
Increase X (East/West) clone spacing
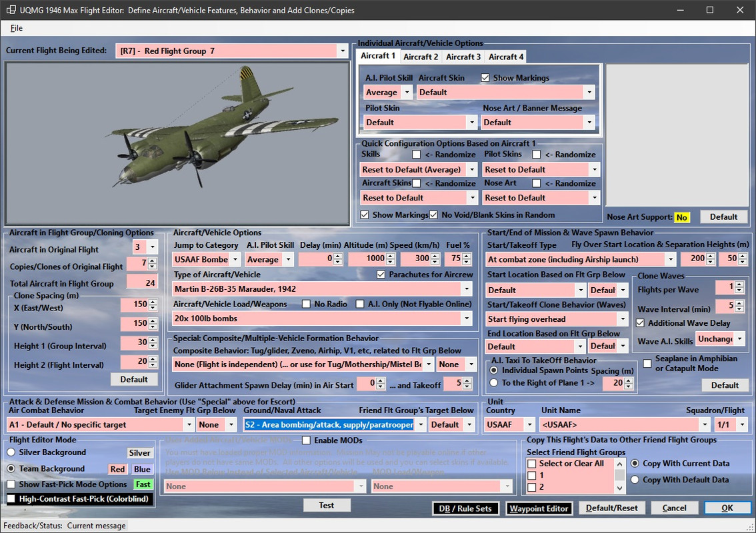pos(153,302)
